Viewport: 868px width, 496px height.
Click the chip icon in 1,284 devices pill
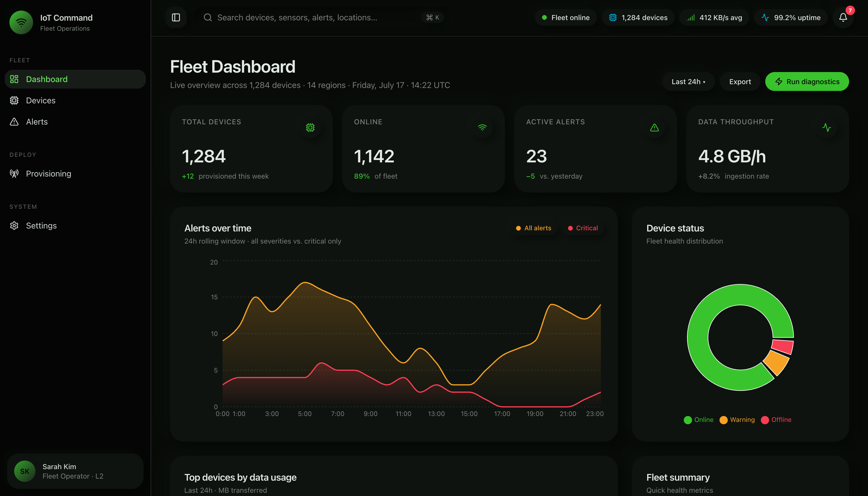[613, 17]
